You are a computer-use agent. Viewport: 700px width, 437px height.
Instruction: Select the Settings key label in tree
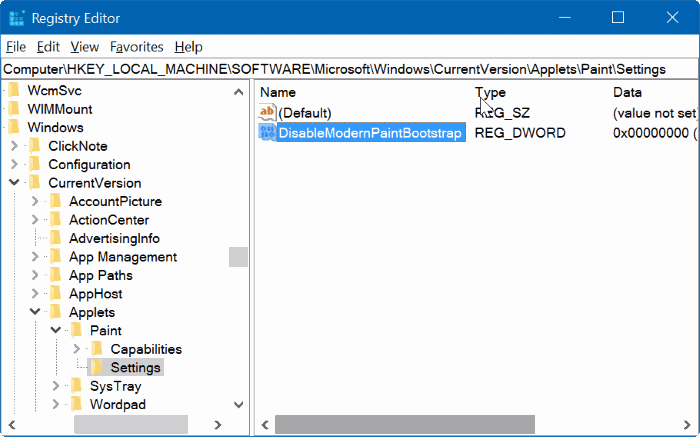136,368
